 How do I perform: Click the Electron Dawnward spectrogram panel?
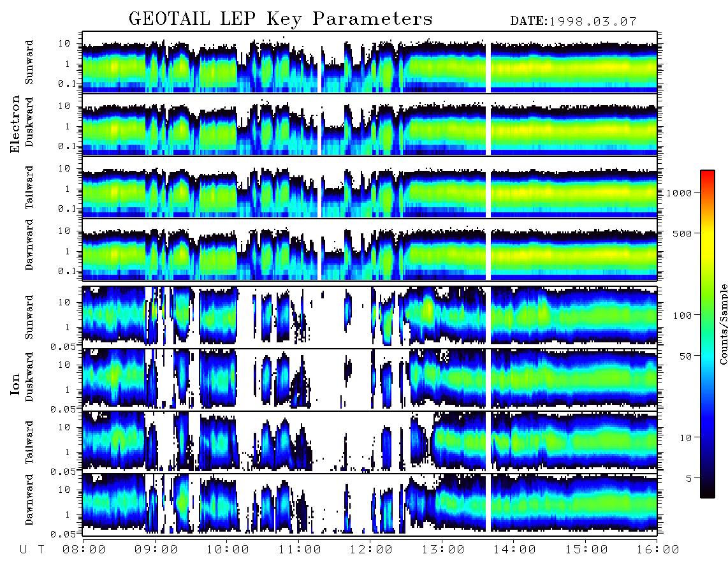pos(370,249)
